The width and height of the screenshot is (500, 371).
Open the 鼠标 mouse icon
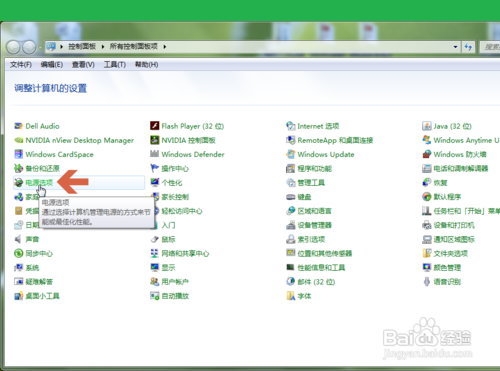tap(155, 239)
